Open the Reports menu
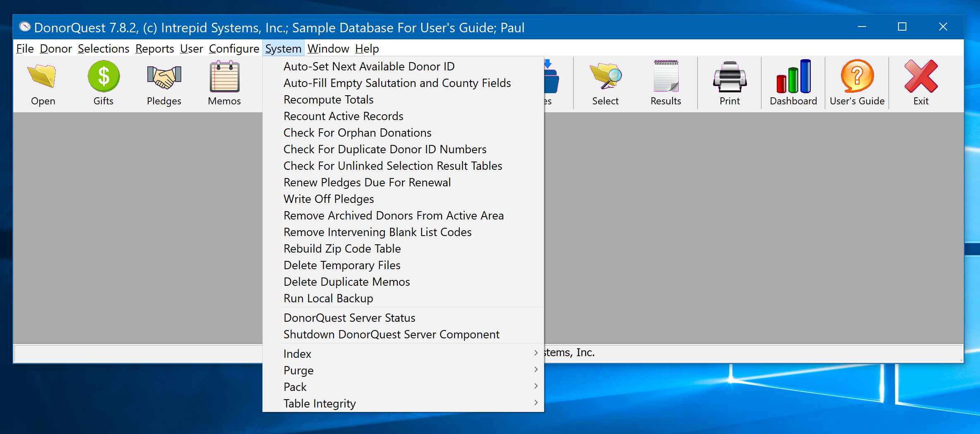 (x=154, y=48)
